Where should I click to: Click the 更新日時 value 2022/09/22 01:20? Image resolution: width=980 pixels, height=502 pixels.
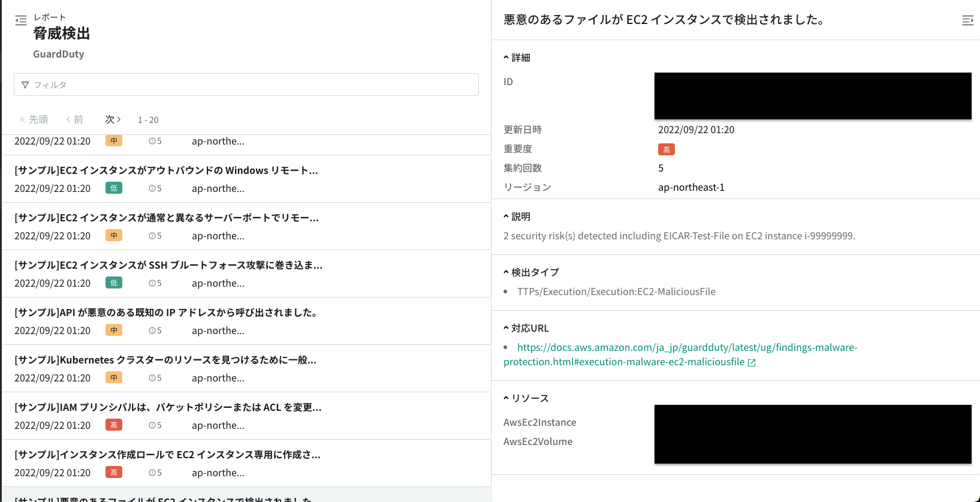(696, 130)
